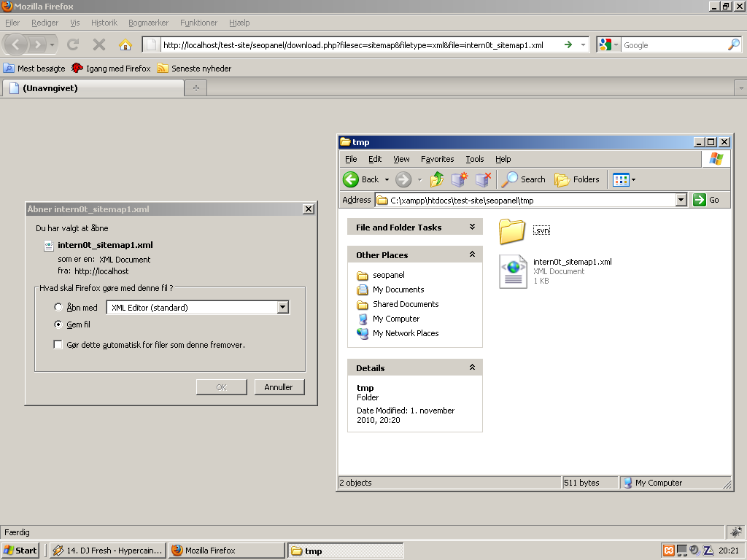Click Explorer Back button

[360, 179]
